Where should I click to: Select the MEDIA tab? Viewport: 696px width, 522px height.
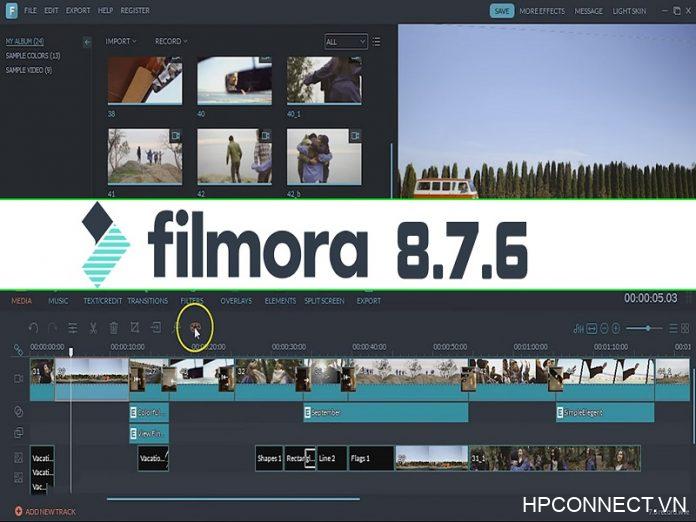(22, 301)
